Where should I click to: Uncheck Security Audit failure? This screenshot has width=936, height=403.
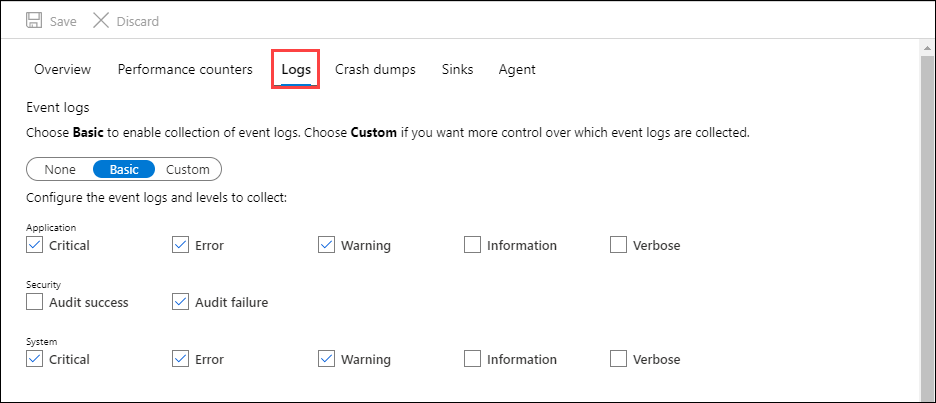[x=181, y=302]
